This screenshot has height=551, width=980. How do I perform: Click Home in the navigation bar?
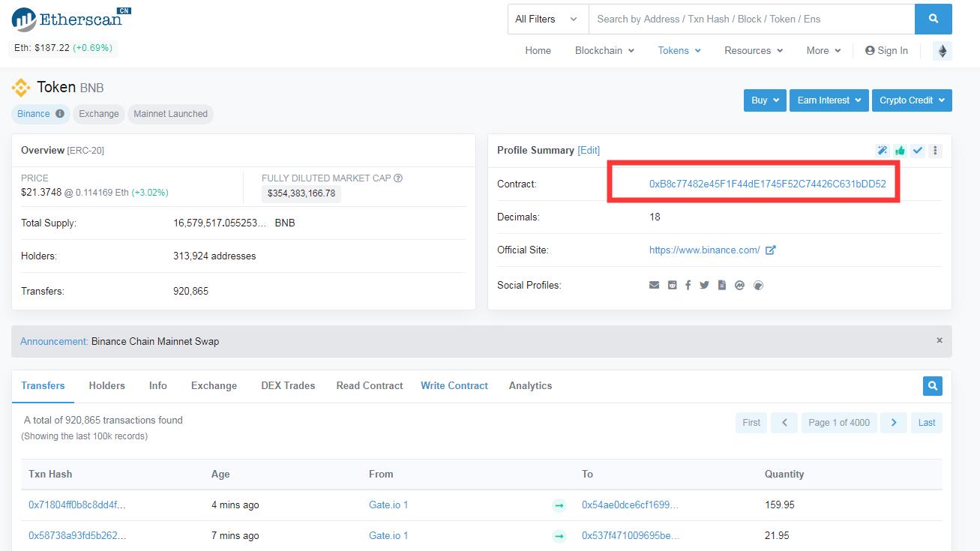pyautogui.click(x=538, y=51)
